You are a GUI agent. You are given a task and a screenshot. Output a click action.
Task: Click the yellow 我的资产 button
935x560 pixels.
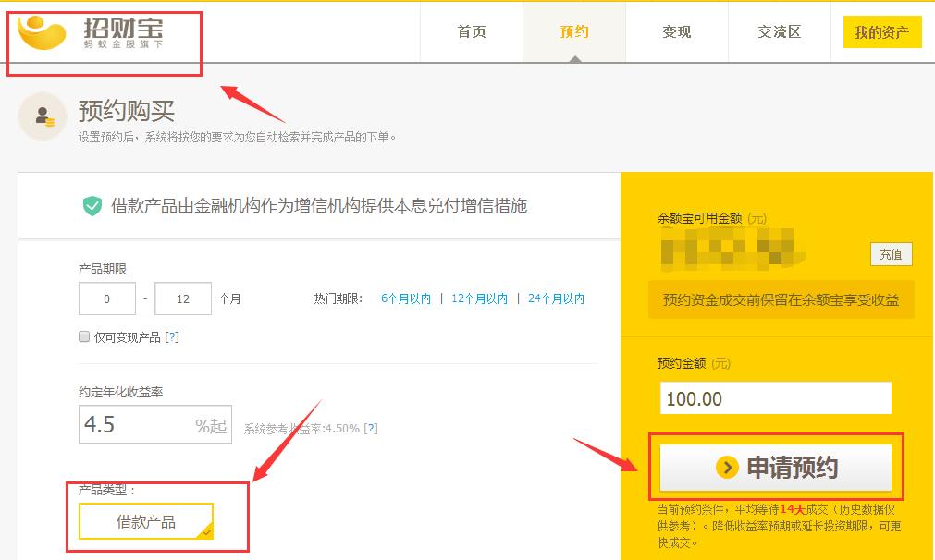[880, 31]
